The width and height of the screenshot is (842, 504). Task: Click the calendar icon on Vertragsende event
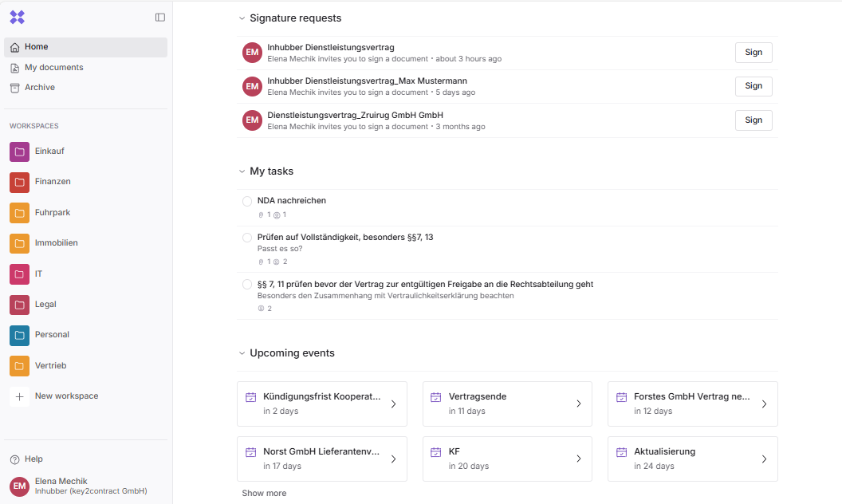(436, 397)
